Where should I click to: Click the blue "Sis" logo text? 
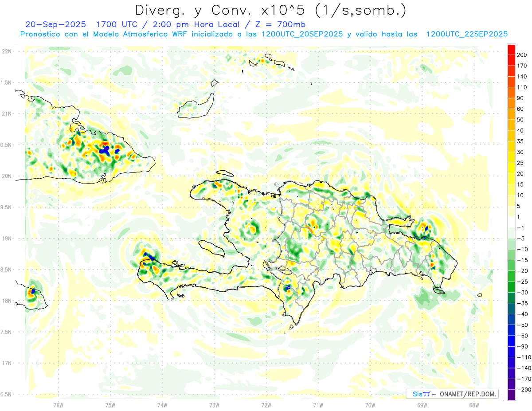pyautogui.click(x=418, y=394)
